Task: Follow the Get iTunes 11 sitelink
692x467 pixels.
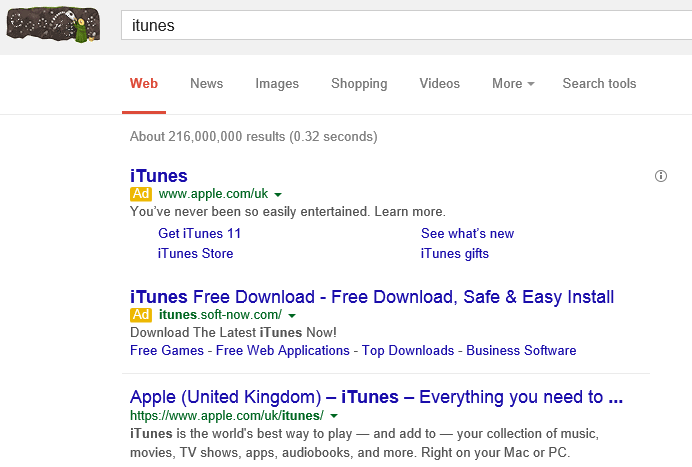Action: click(x=199, y=234)
